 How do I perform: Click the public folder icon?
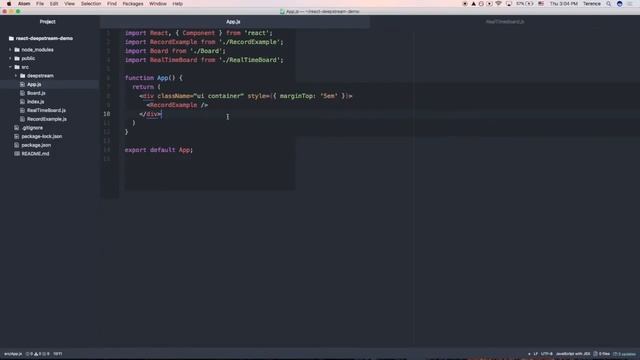17,58
